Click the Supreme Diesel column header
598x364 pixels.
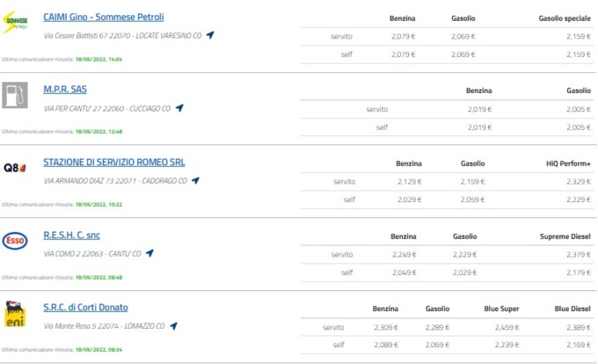pyautogui.click(x=565, y=237)
